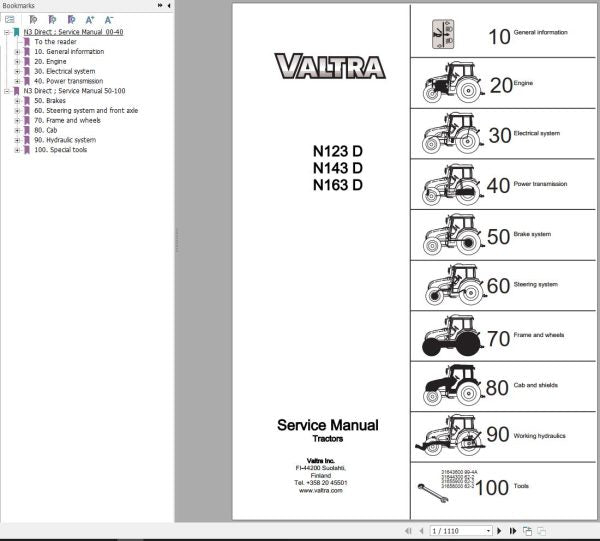Screen dimensions: 600x541
Task: Select the '80. Cab' bookmark
Action: click(46, 130)
